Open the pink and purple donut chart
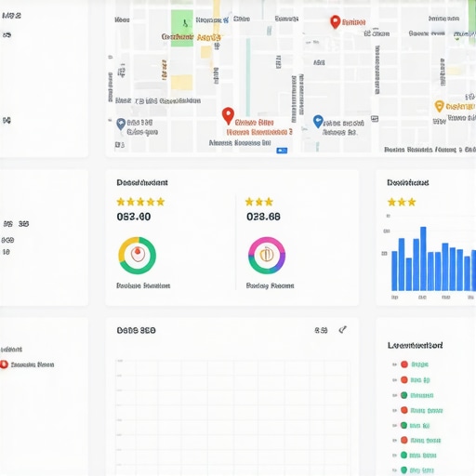Screen dimensions: 476x476 (267, 256)
